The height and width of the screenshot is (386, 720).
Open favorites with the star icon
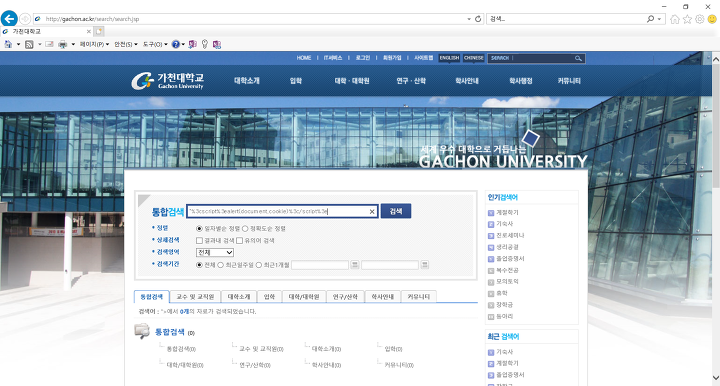coord(687,19)
